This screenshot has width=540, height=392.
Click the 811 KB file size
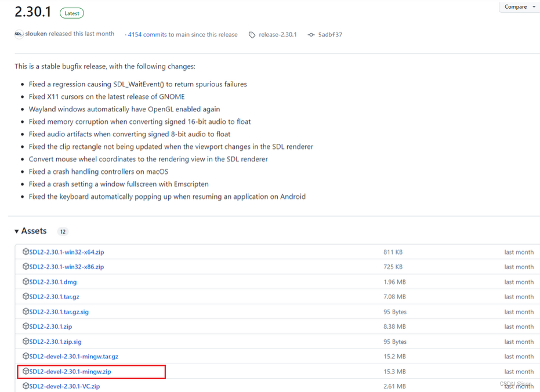tap(393, 252)
